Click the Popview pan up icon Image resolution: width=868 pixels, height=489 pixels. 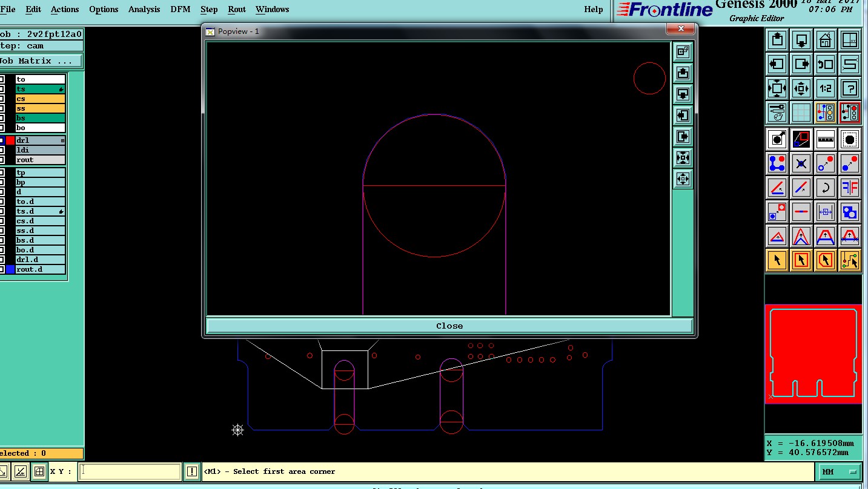683,73
